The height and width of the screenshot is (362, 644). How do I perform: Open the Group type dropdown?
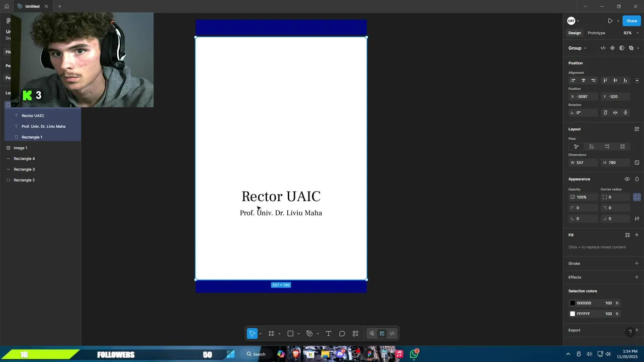tap(577, 48)
